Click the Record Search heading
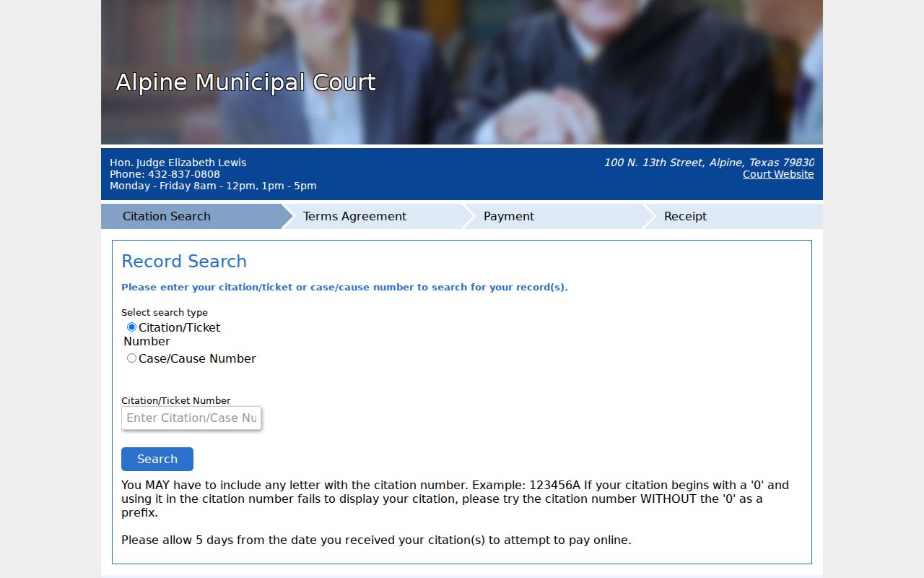The image size is (924, 578). coord(184,262)
